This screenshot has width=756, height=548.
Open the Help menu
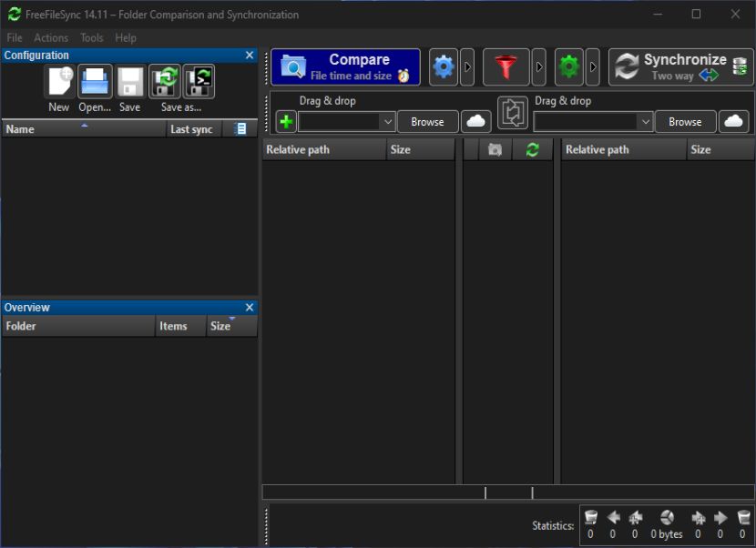pos(126,37)
